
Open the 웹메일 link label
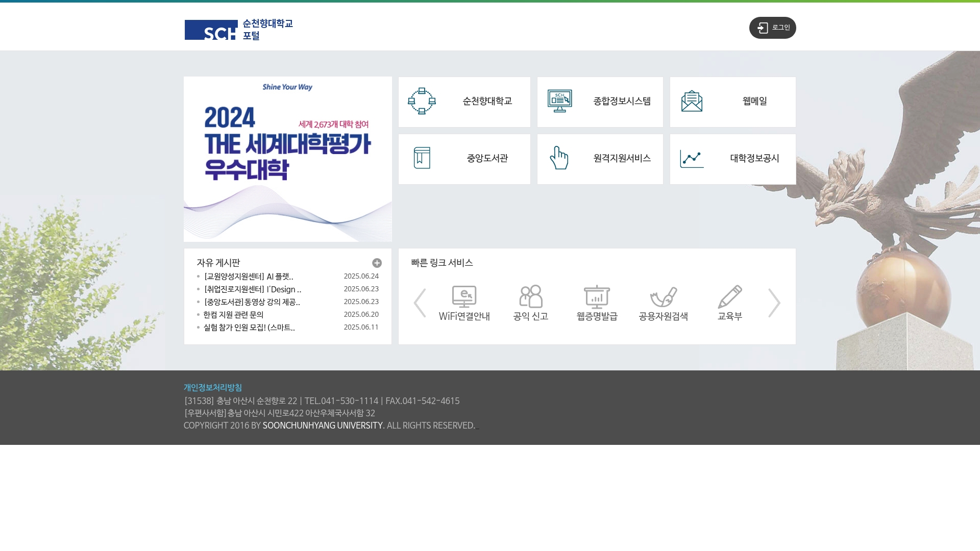(754, 101)
